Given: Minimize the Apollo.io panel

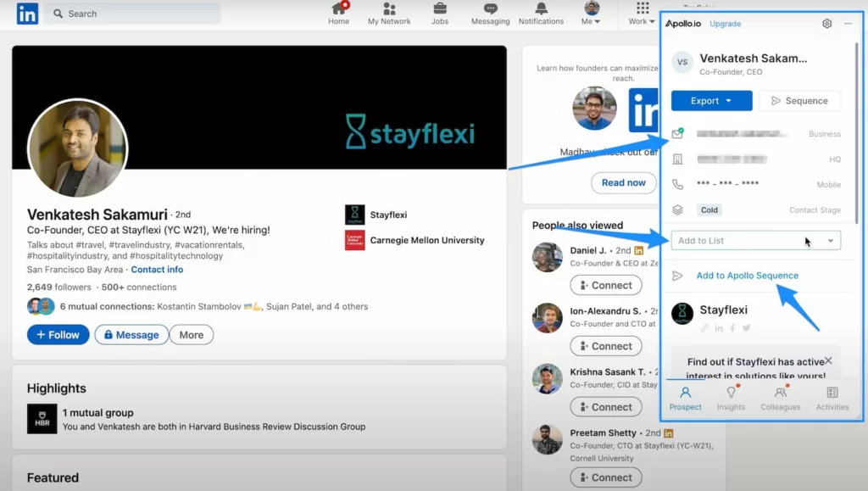Looking at the screenshot, I should click(x=848, y=24).
